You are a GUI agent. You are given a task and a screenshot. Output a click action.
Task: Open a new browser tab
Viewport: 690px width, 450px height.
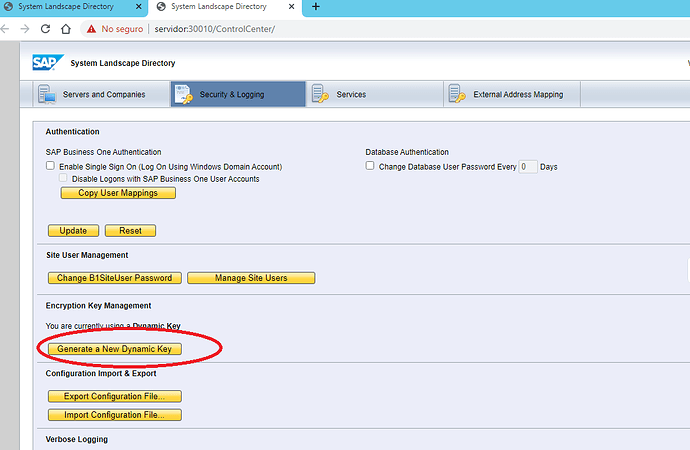316,7
